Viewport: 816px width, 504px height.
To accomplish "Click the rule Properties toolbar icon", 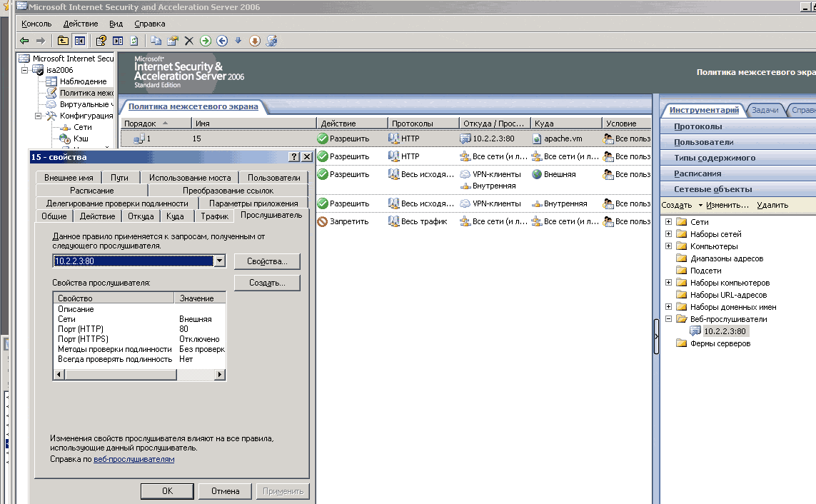I will pyautogui.click(x=172, y=41).
